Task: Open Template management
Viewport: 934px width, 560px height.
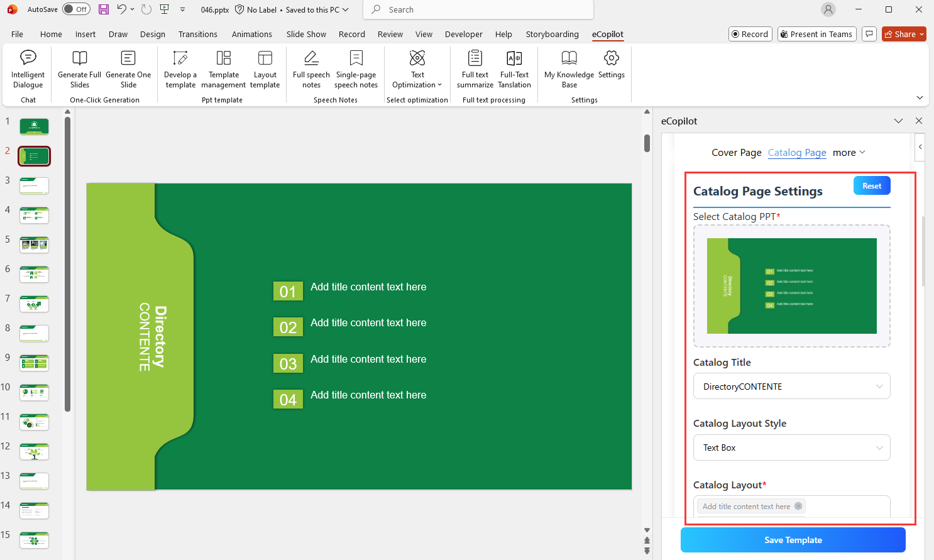Action: (x=223, y=69)
